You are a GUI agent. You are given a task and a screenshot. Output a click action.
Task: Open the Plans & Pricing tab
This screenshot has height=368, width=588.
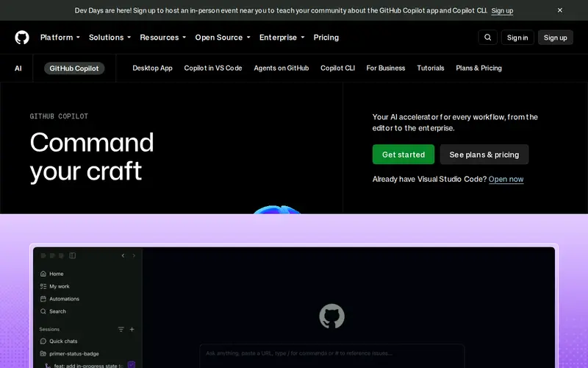479,68
